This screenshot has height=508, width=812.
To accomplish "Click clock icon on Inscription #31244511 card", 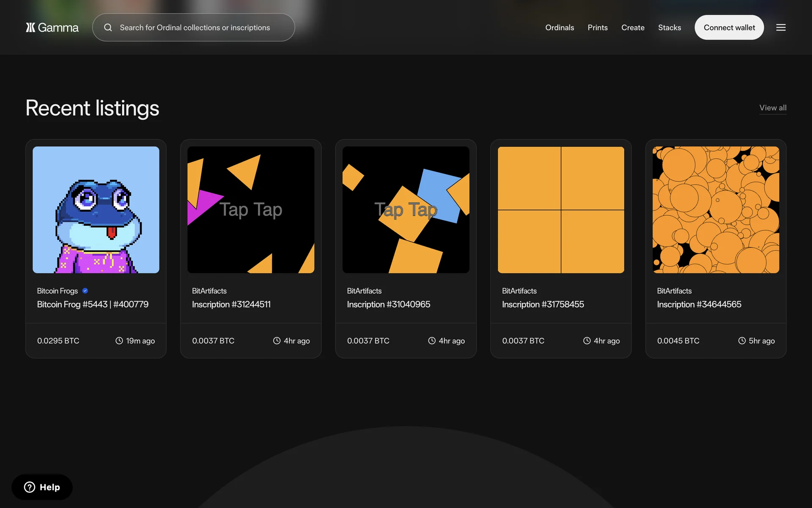I will point(277,341).
